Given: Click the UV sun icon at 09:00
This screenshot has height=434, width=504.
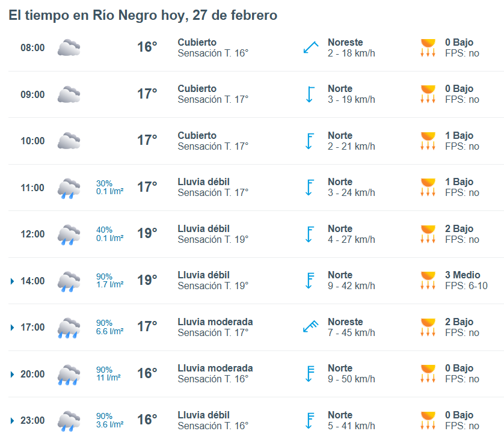Looking at the screenshot, I should tap(428, 94).
